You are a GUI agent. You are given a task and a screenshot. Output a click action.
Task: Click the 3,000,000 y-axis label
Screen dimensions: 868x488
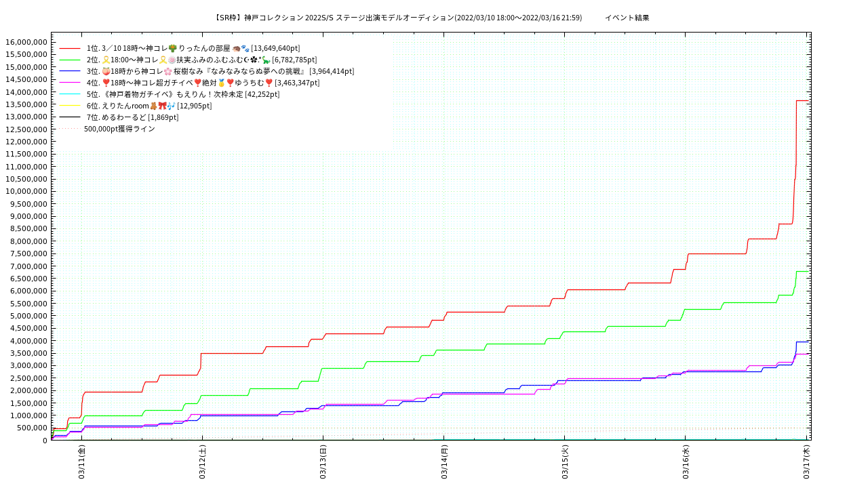pyautogui.click(x=28, y=366)
